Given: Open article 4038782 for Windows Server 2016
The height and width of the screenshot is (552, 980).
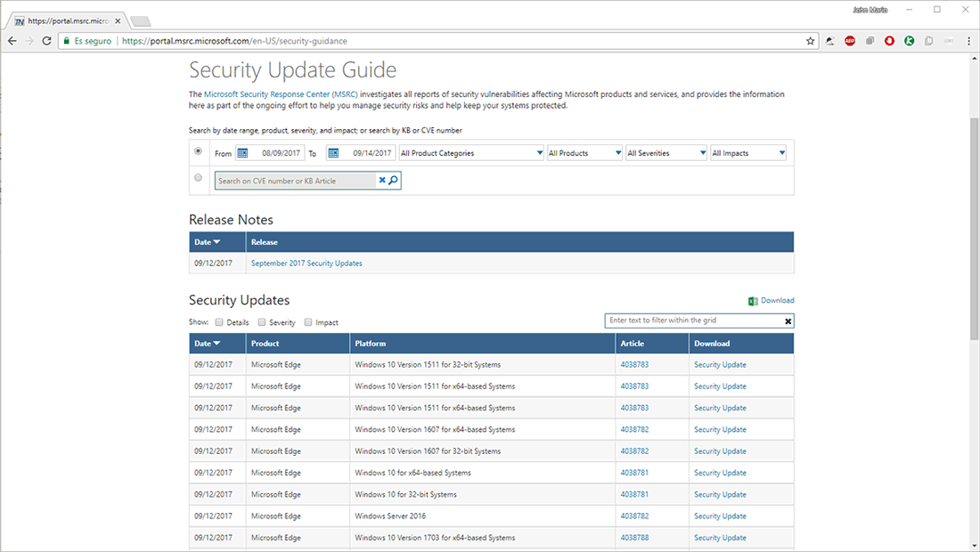Looking at the screenshot, I should (634, 515).
